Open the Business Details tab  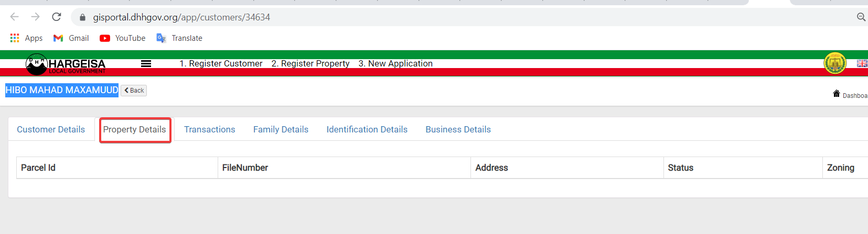(x=458, y=129)
